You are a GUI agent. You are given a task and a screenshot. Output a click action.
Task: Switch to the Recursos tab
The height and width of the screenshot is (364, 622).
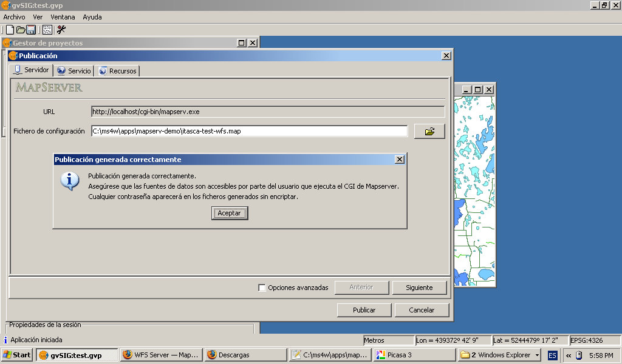click(118, 71)
